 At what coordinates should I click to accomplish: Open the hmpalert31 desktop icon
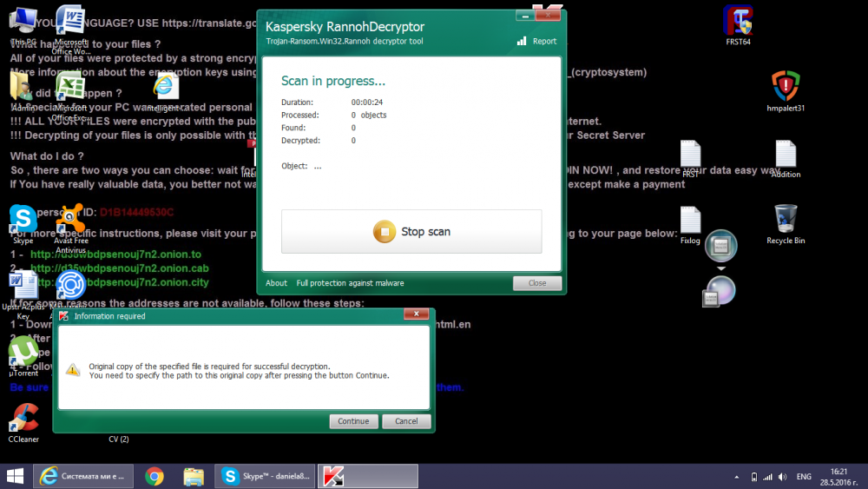pyautogui.click(x=786, y=91)
